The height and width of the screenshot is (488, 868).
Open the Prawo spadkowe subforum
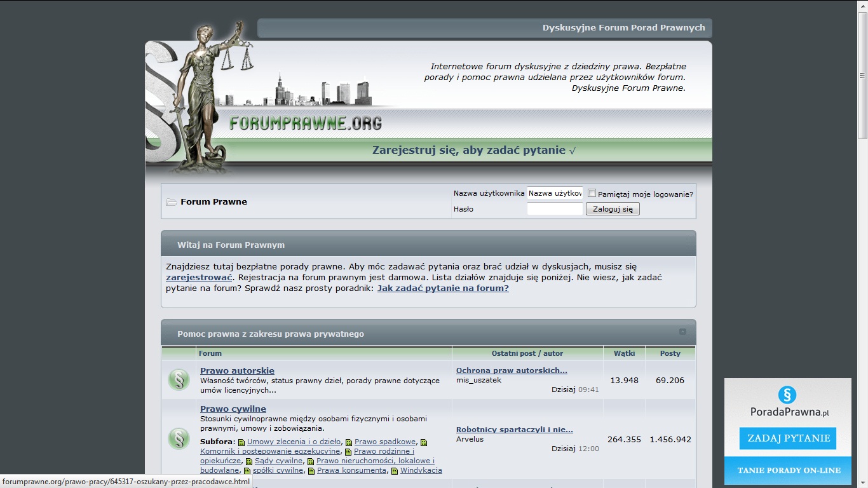385,442
